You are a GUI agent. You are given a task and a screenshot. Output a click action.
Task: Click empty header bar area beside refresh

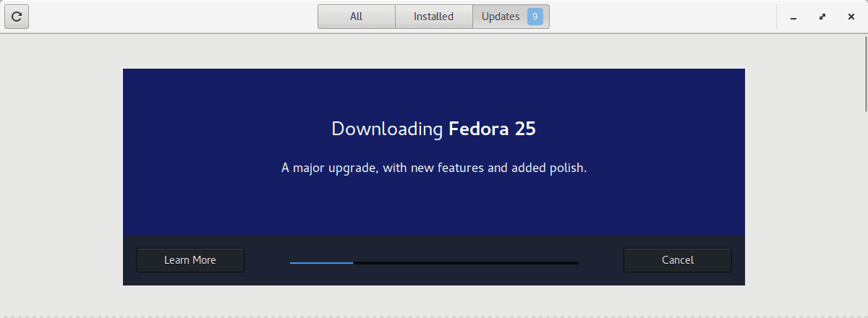[174, 17]
